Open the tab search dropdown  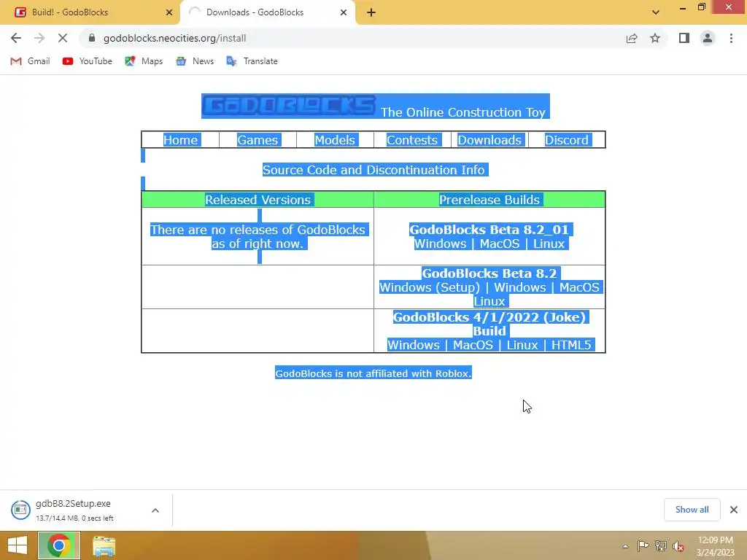(x=656, y=12)
